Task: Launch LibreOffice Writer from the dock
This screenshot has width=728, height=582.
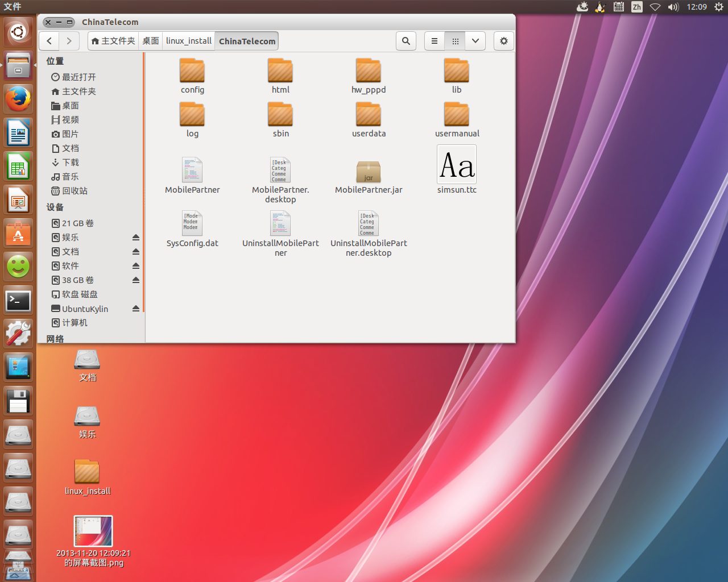Action: click(18, 133)
